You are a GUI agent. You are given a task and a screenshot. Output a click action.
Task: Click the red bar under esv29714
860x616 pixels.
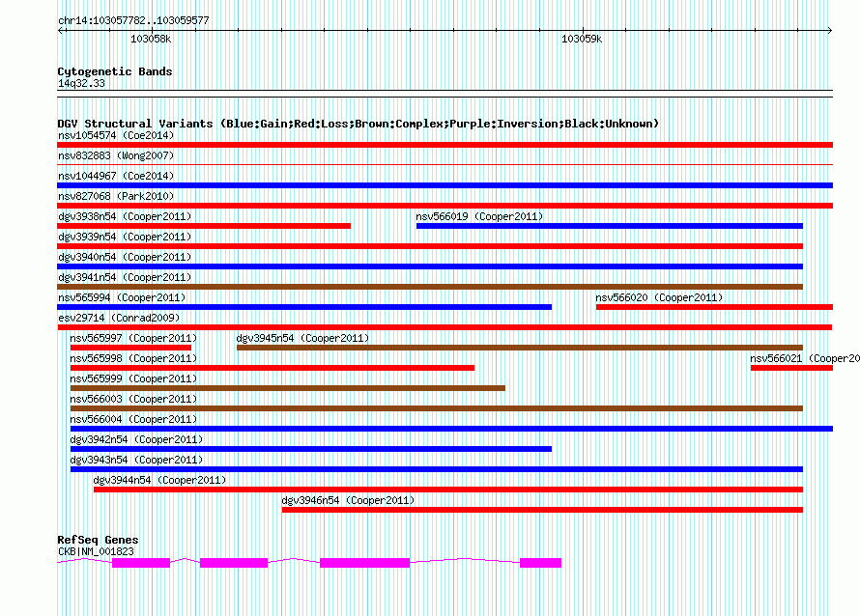click(444, 327)
